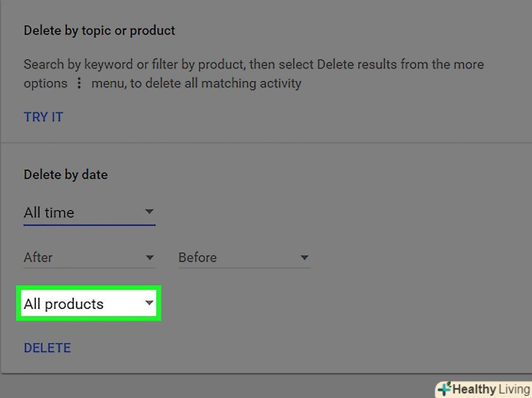
Task: Click the After field's arrow icon
Action: tap(150, 258)
